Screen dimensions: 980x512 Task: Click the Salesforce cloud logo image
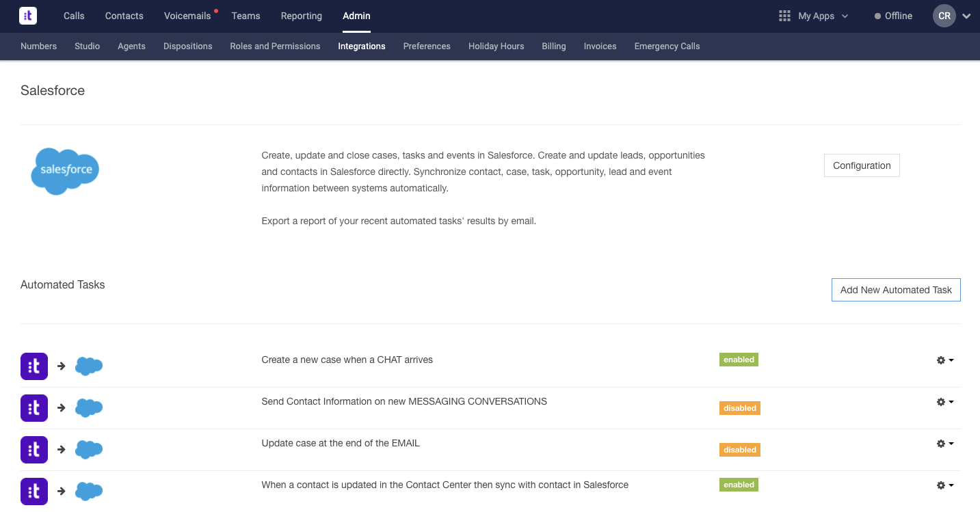pyautogui.click(x=66, y=171)
